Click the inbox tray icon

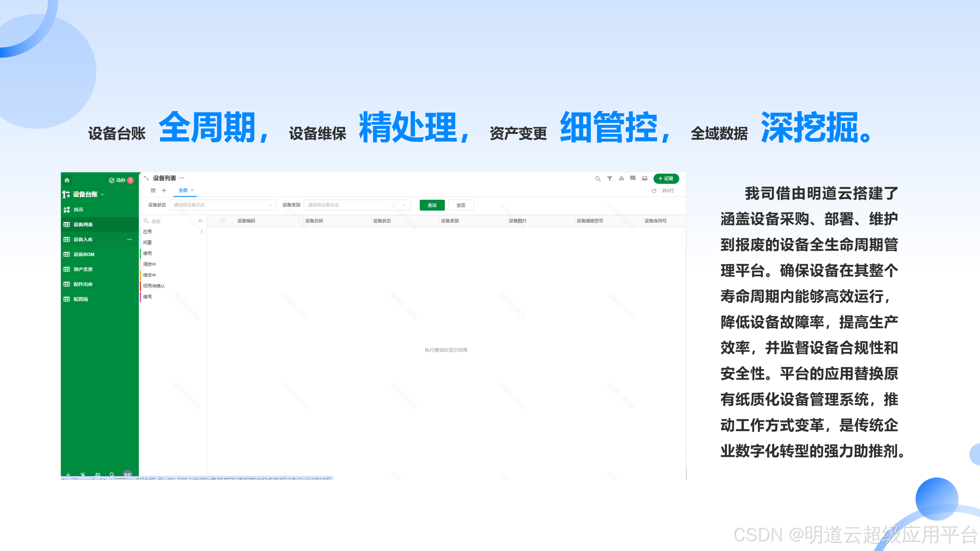(644, 178)
